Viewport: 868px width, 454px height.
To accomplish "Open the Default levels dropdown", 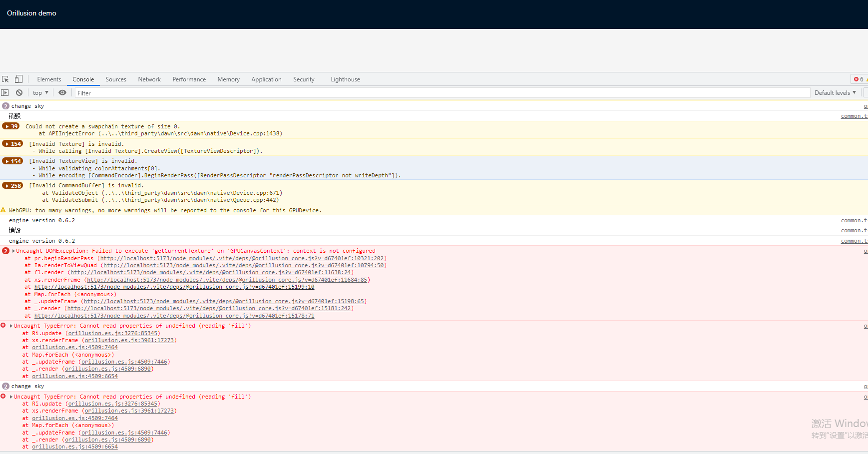I will click(x=835, y=92).
